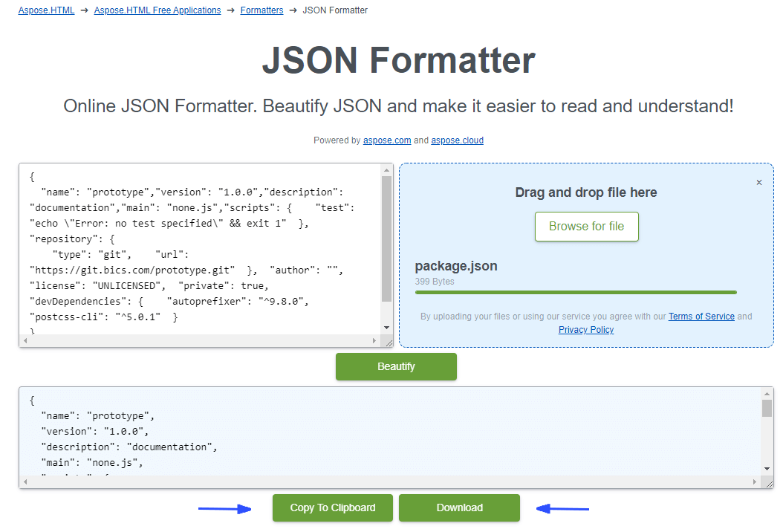This screenshot has height=532, width=783.
Task: Download the formatted JSON output
Action: pos(459,507)
